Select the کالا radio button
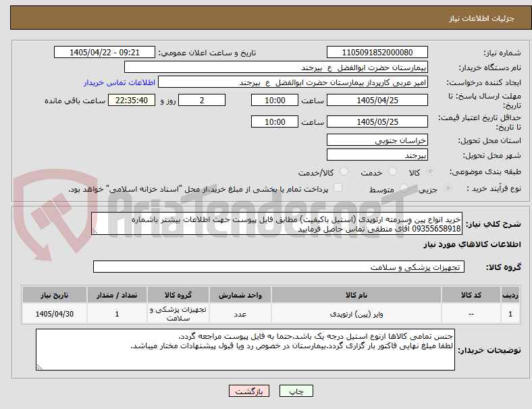The width and height of the screenshot is (532, 409). pyautogui.click(x=430, y=171)
